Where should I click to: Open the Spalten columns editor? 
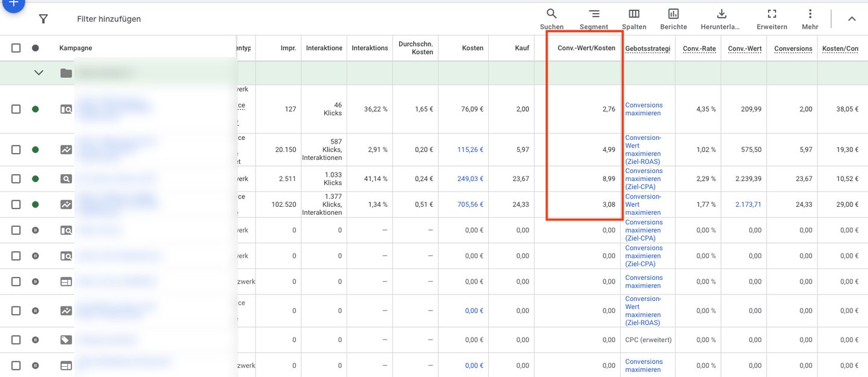pyautogui.click(x=634, y=19)
